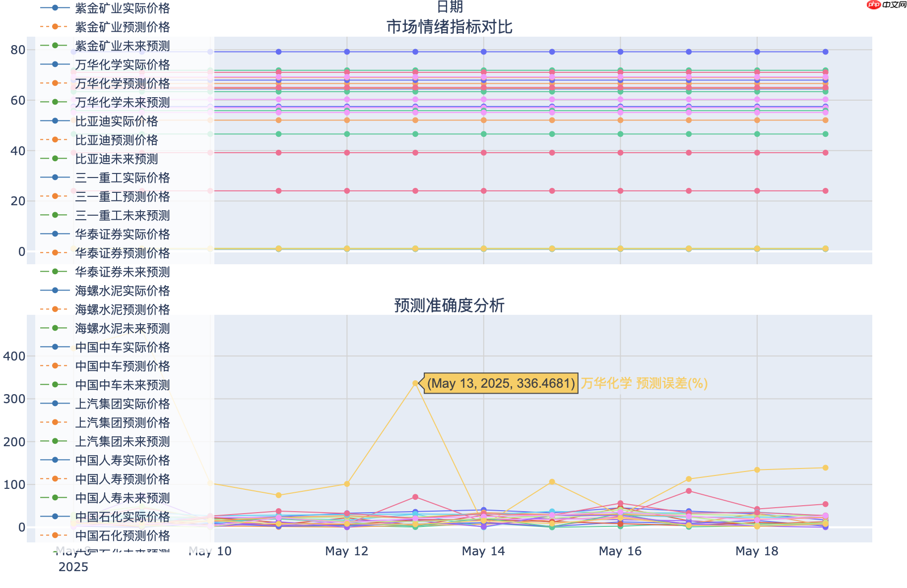Click 海螺水泥未来预测 green legend marker
907x588 pixels.
pos(55,328)
